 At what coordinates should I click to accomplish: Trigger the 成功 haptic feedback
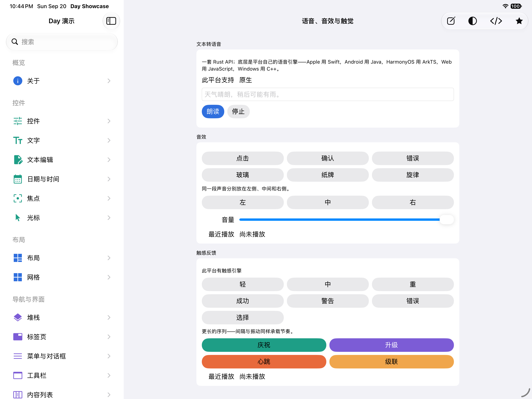click(242, 301)
